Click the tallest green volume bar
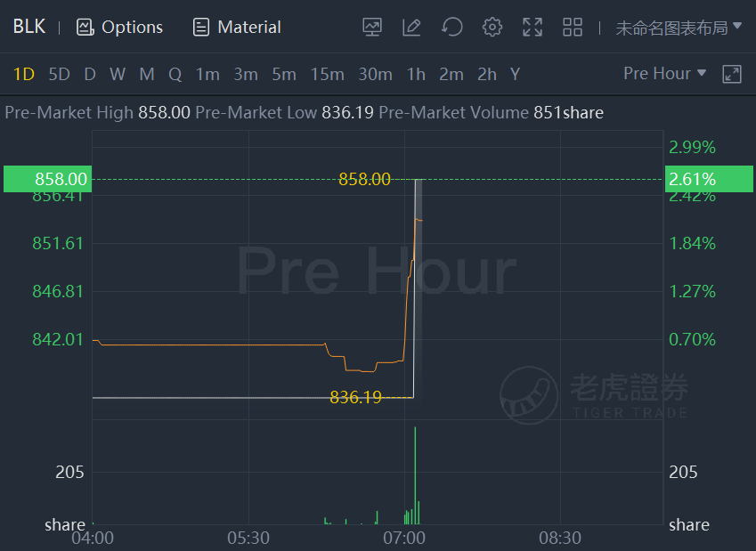Image resolution: width=756 pixels, height=551 pixels. pyautogui.click(x=415, y=475)
